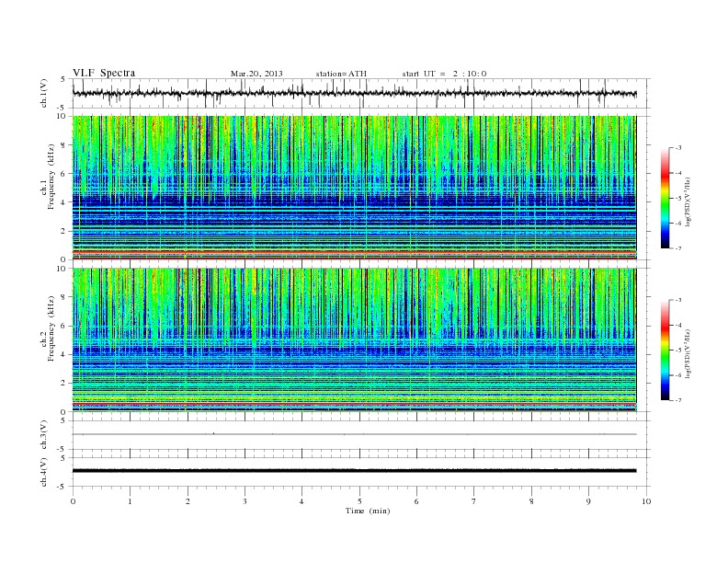Click the "Time (min)" x-axis label
This screenshot has height=563, width=728.
coord(368,511)
